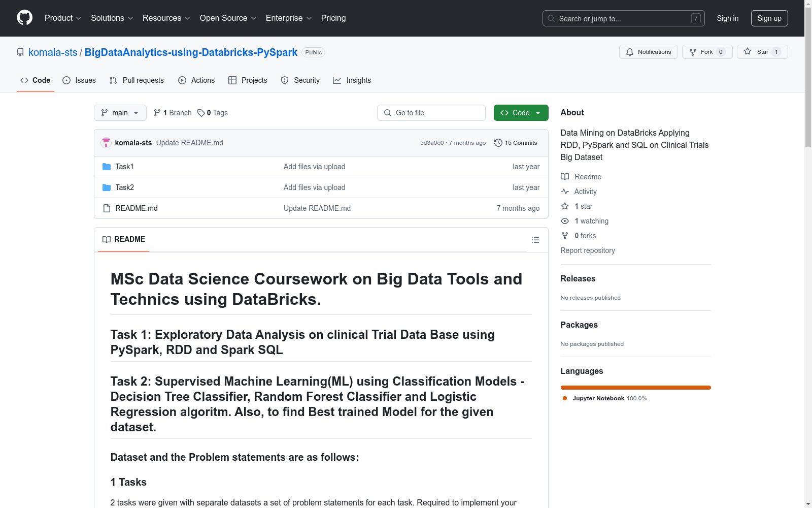Open the Product dropdown menu
This screenshot has width=812, height=508.
[63, 18]
